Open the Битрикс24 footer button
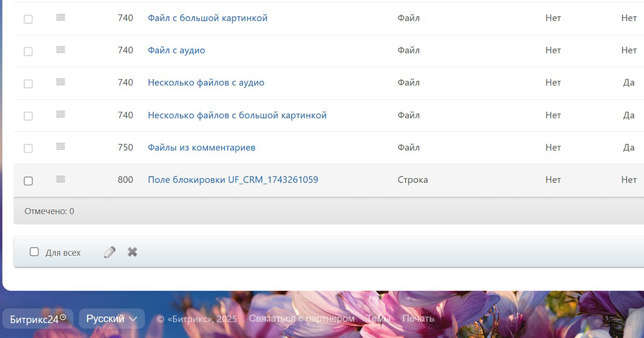 point(38,319)
